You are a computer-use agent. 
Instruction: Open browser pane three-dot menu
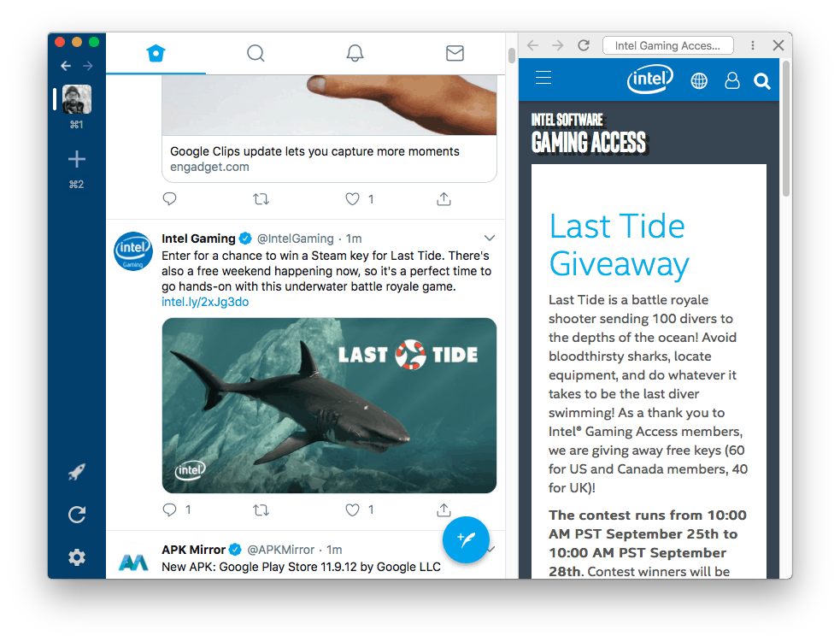753,45
